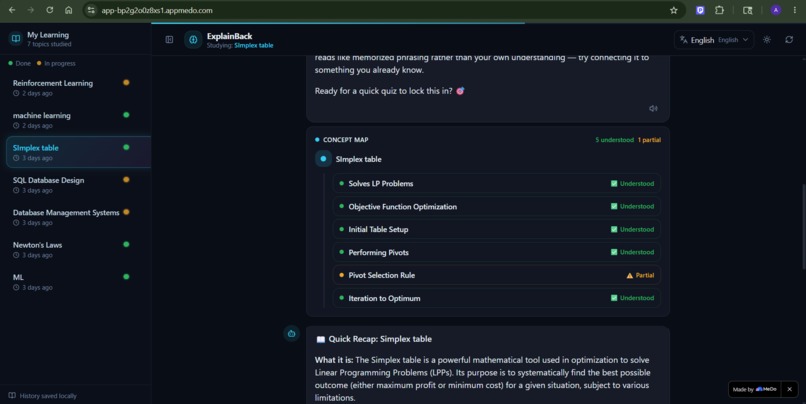The height and width of the screenshot is (404, 806).
Task: Click 'Ready for a quick quiz' text
Action: click(383, 91)
